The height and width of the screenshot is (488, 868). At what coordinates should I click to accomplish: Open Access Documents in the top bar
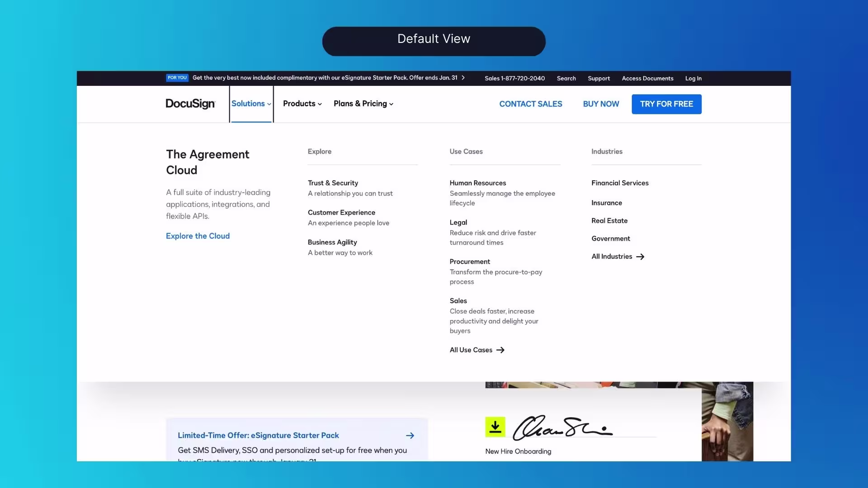click(647, 78)
